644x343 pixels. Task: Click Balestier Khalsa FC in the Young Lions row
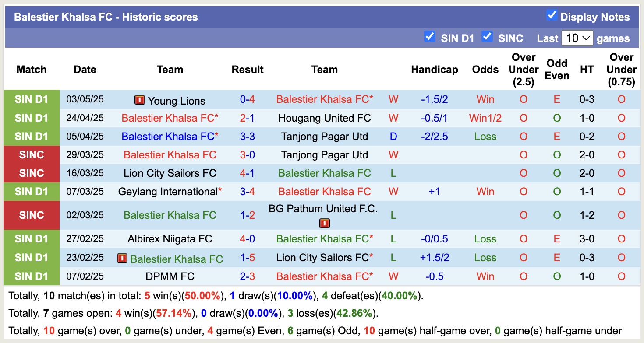pyautogui.click(x=324, y=99)
